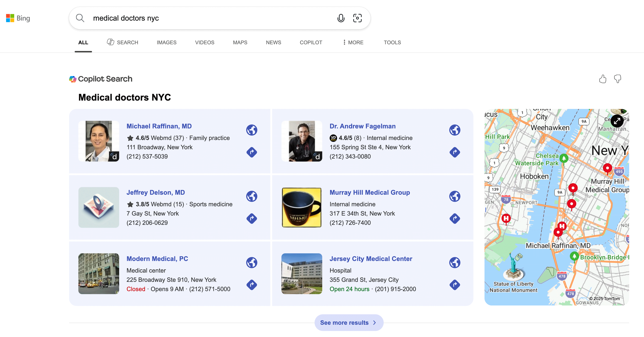644x337 pixels.
Task: Get directions to Dr. Andrew Fagelman
Action: (x=455, y=152)
